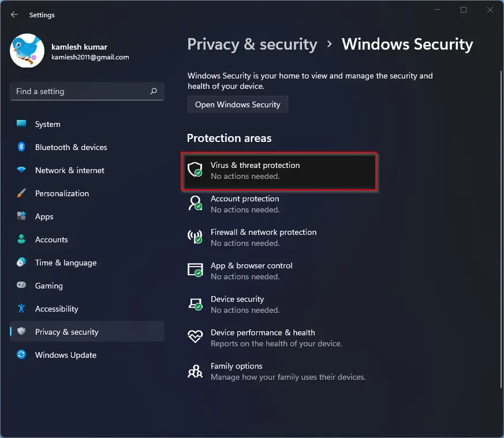Close the Settings window
This screenshot has width=504, height=438.
[x=490, y=10]
